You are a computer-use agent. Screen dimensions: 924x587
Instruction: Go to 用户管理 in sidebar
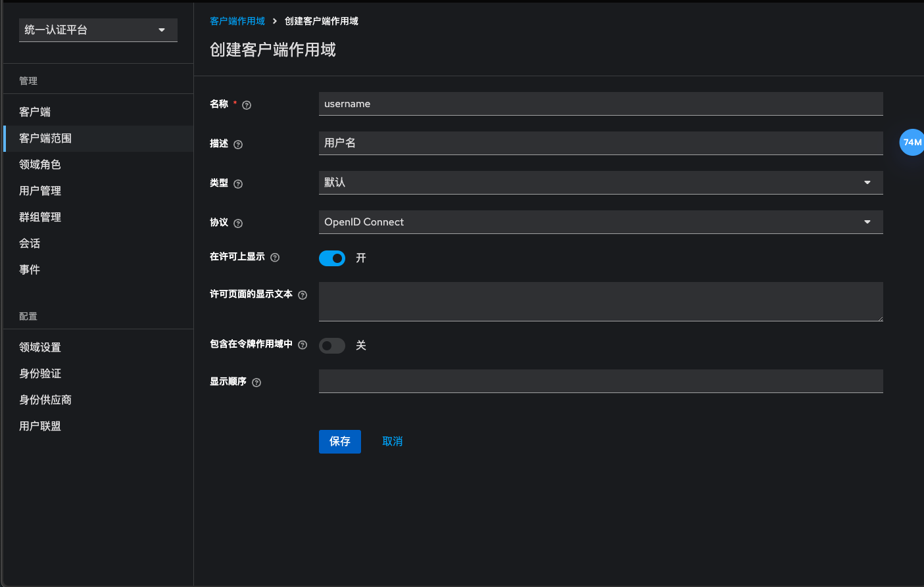(40, 191)
